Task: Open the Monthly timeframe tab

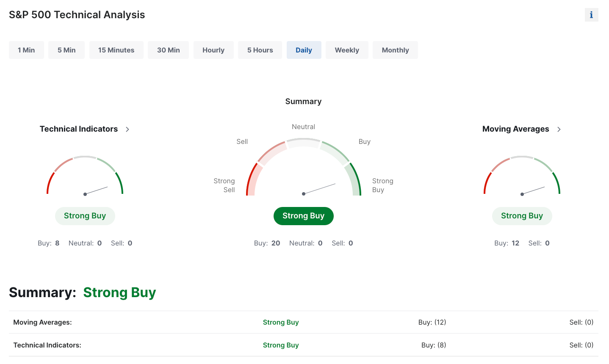Action: click(x=396, y=50)
